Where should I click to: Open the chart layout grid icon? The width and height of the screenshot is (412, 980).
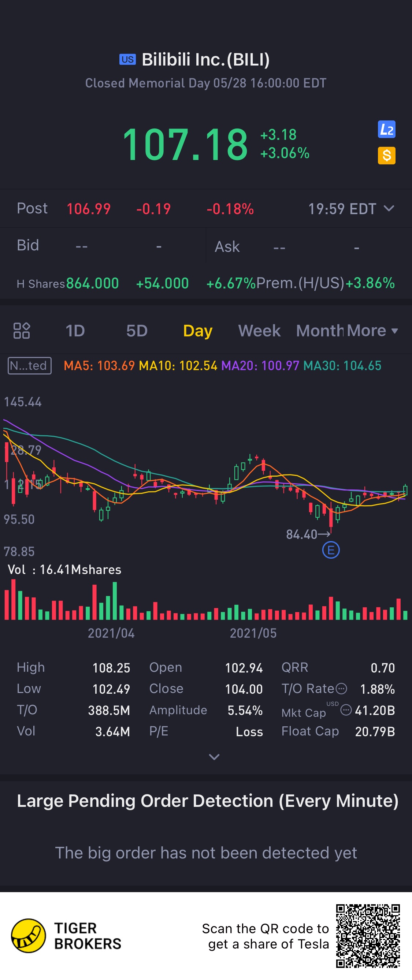[x=22, y=330]
